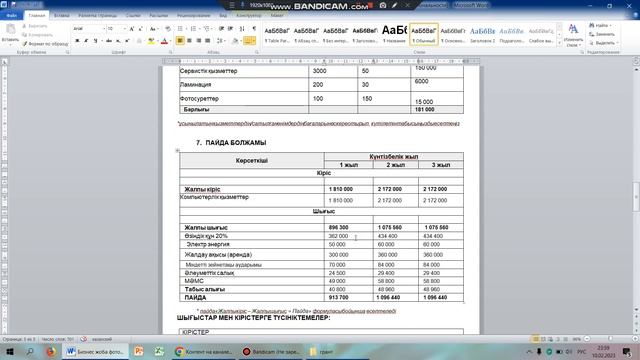This screenshot has width=640, height=360.
Task: Apply the yellow text highlight color
Action: point(151,41)
